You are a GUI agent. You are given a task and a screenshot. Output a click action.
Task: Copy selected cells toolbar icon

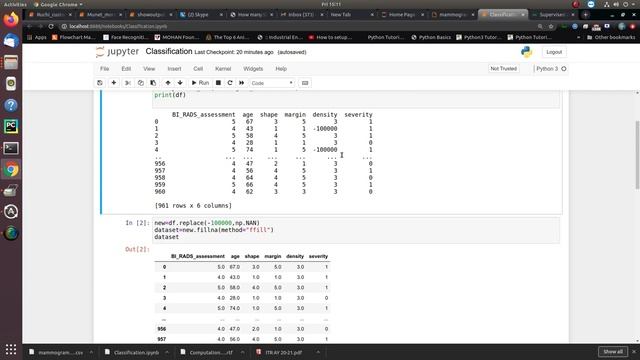140,83
